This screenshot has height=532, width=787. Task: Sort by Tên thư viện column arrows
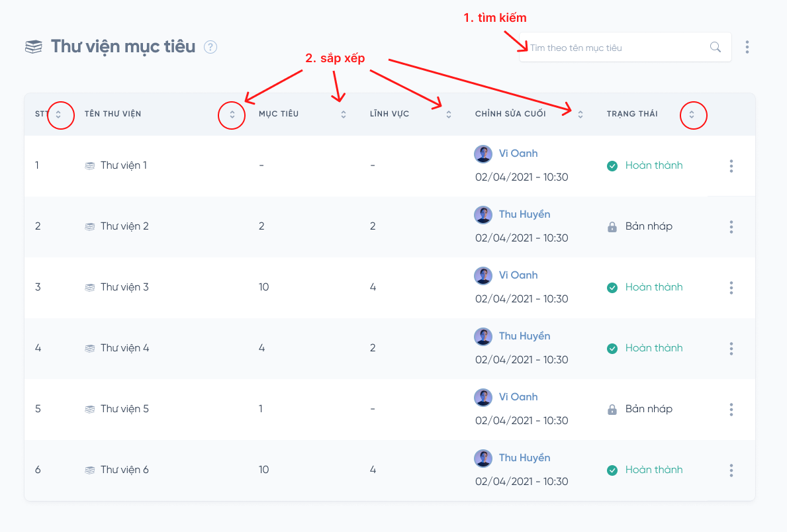coord(232,114)
